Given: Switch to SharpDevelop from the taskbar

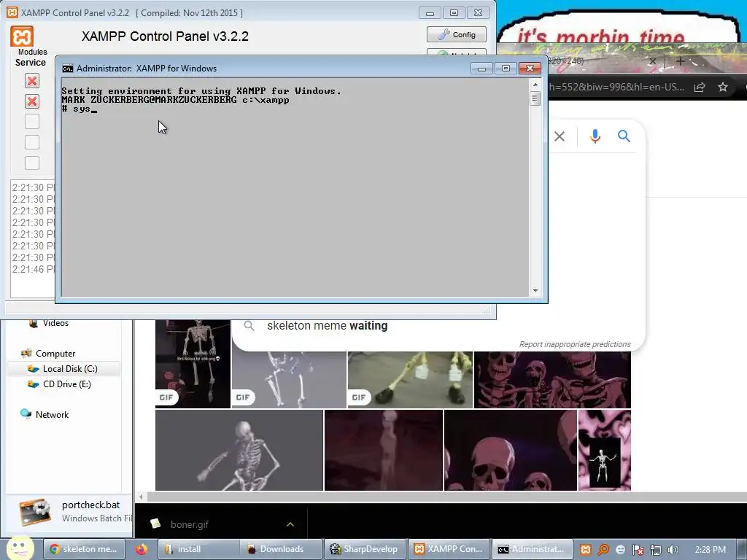Looking at the screenshot, I should tap(365, 549).
